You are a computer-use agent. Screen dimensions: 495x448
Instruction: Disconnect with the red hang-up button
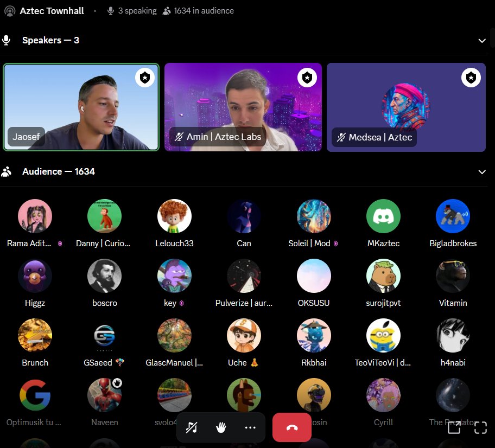pyautogui.click(x=292, y=427)
